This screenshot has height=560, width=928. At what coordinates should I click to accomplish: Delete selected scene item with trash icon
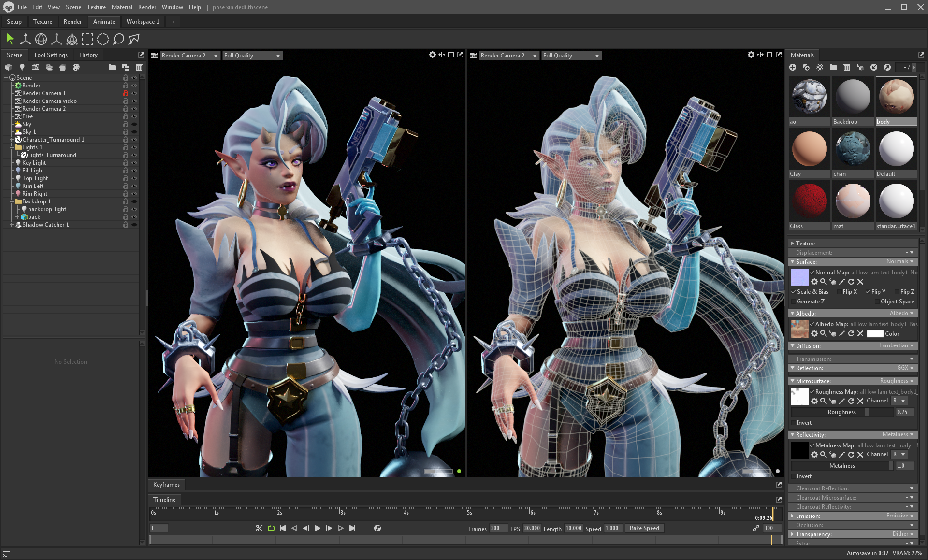(x=139, y=67)
